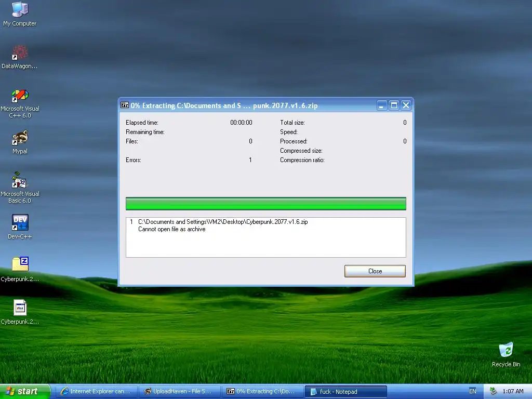Click the 'Compression ratio:' label
This screenshot has height=399, width=532.
(x=302, y=160)
